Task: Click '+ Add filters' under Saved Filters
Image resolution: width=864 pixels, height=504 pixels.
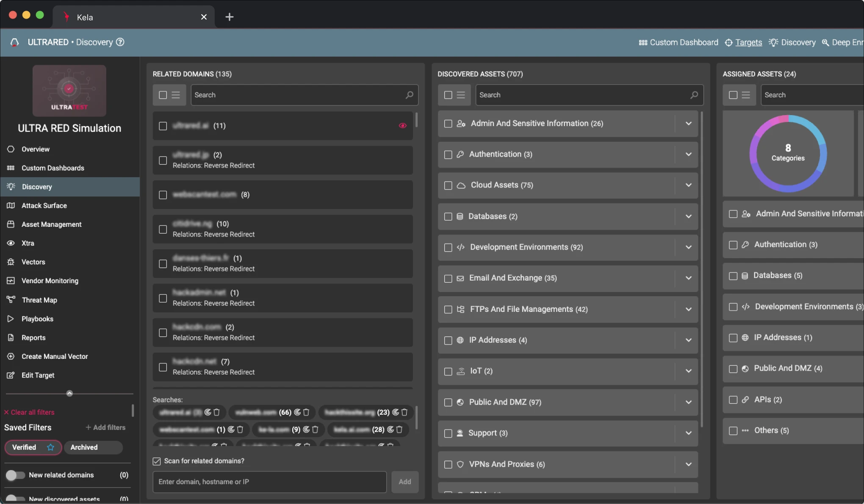Action: (105, 427)
